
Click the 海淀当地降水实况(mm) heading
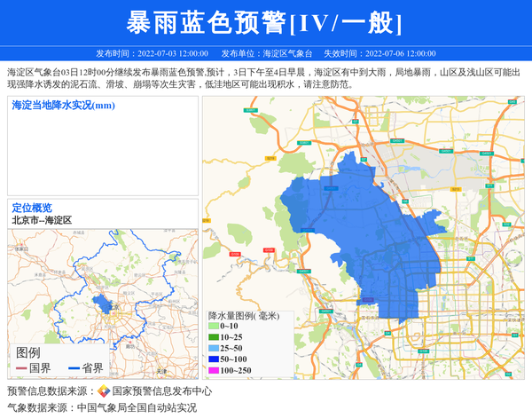pyautogui.click(x=64, y=106)
